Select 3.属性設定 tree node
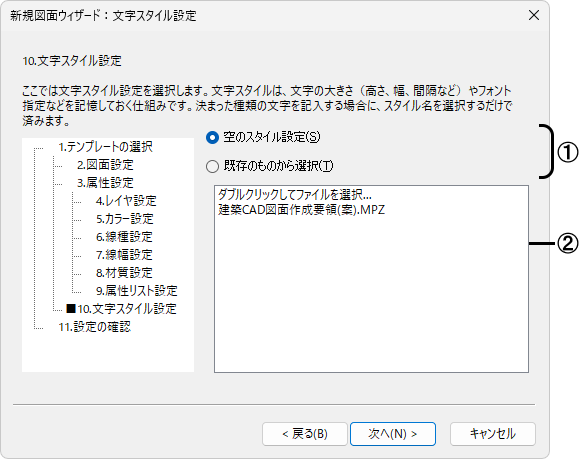The image size is (580, 459). click(x=105, y=183)
